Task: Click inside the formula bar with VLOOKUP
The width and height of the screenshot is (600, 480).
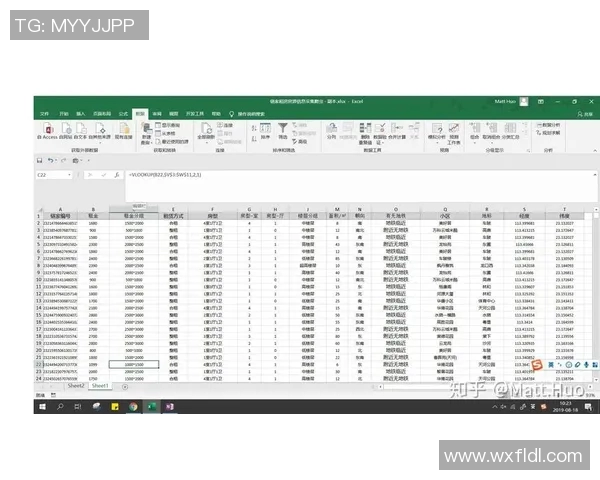Action: tap(300, 175)
